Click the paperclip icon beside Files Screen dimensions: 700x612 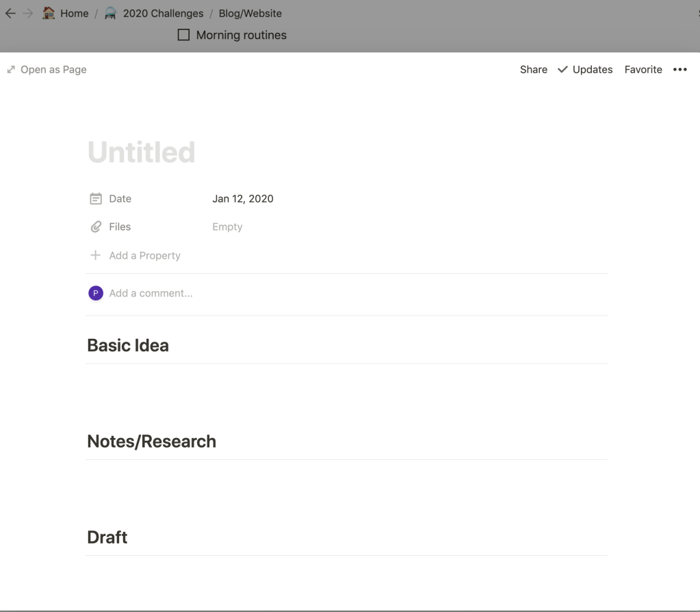click(x=96, y=227)
